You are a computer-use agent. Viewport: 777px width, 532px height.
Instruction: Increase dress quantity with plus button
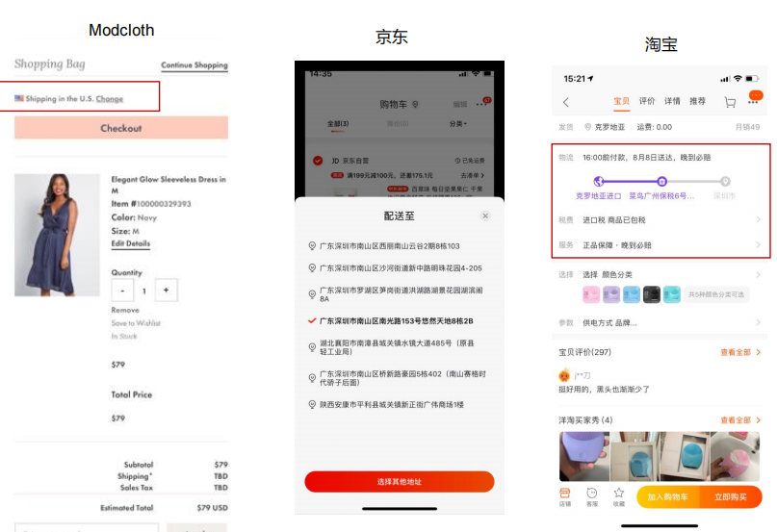(x=166, y=291)
